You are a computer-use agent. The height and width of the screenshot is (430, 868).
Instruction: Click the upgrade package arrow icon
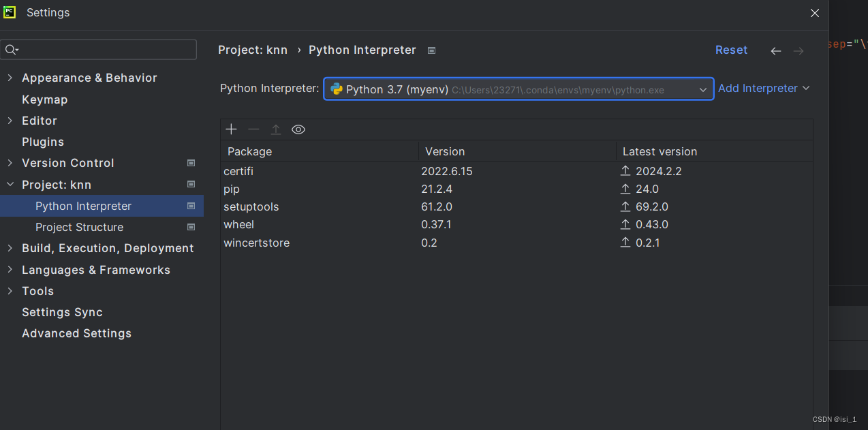(276, 129)
